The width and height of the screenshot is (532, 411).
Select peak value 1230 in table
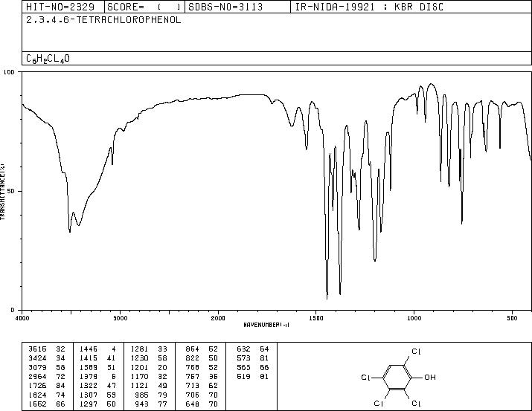pos(139,358)
